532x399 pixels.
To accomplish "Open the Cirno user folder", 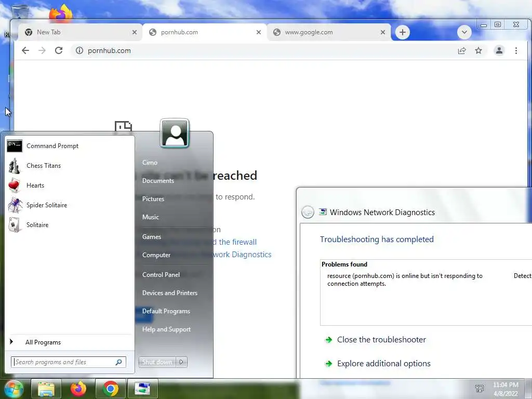I will pos(150,163).
